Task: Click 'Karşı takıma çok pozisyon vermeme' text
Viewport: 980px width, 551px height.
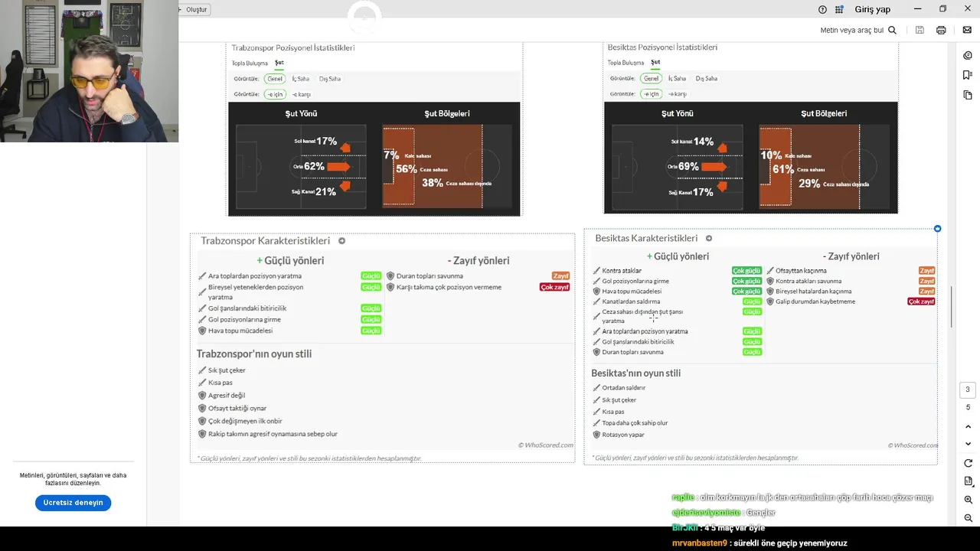Action: (449, 287)
